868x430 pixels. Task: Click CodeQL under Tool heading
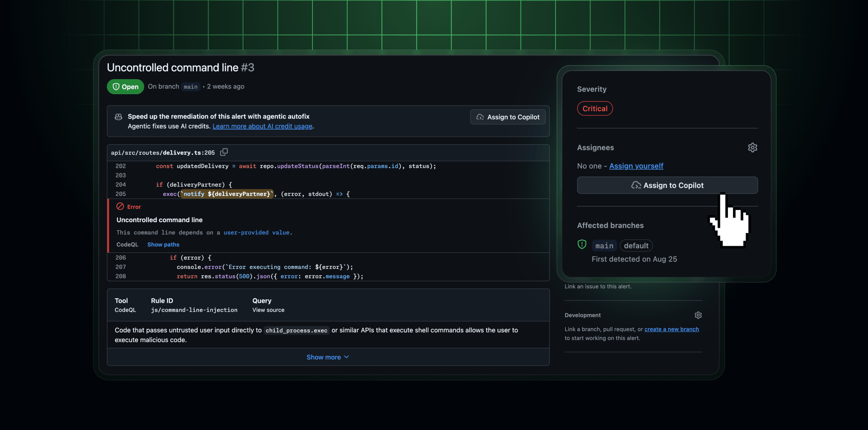125,310
